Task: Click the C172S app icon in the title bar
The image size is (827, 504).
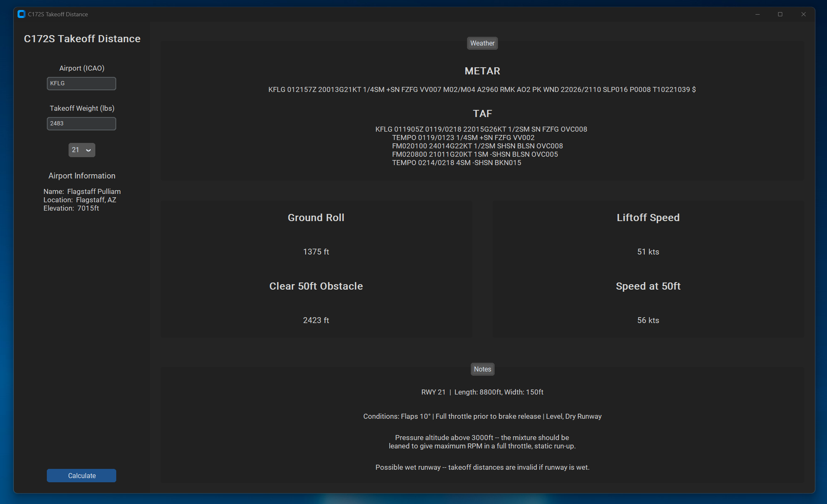Action: tap(20, 14)
